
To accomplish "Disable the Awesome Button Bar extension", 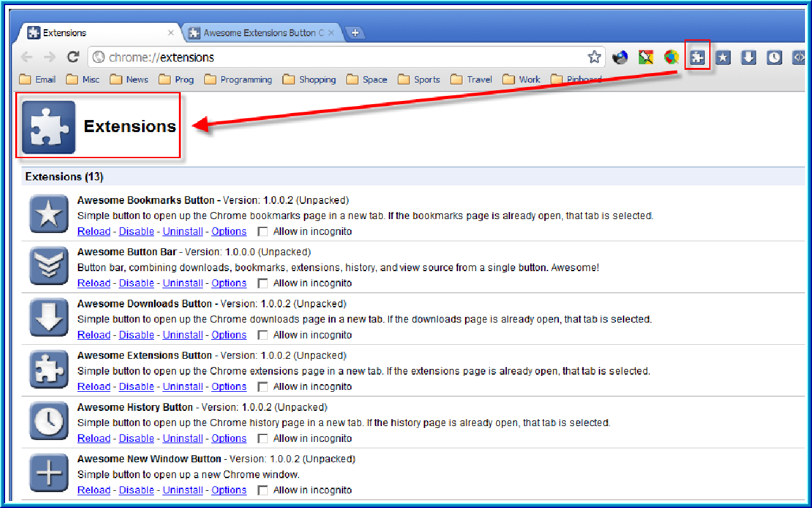I will pyautogui.click(x=136, y=283).
